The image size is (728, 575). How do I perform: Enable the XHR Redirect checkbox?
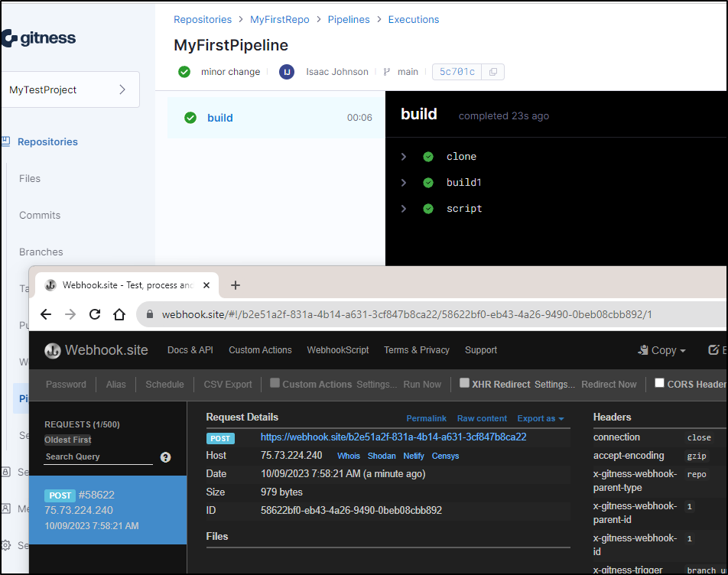464,383
